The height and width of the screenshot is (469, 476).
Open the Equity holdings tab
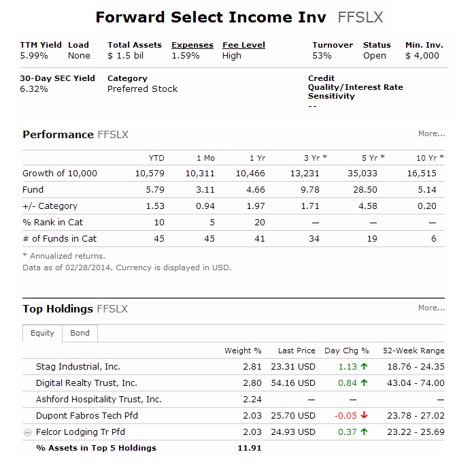coord(42,333)
